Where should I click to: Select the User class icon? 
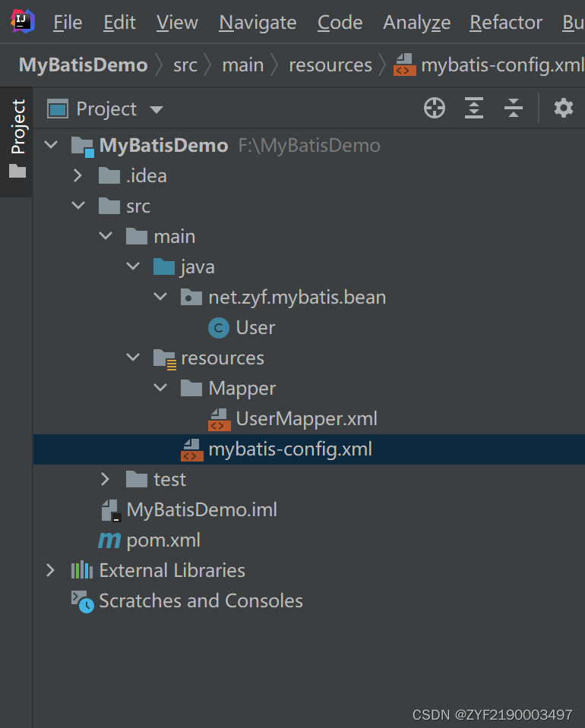pyautogui.click(x=218, y=328)
